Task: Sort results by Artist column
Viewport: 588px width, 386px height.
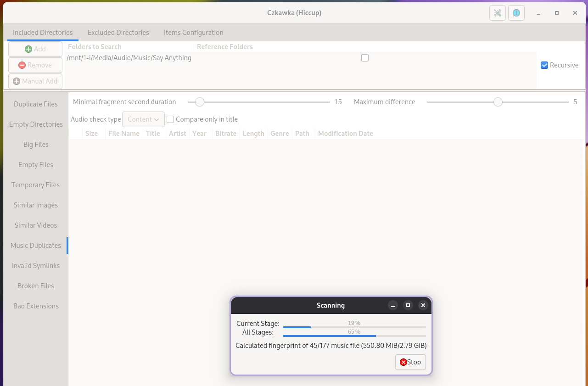Action: pyautogui.click(x=178, y=134)
